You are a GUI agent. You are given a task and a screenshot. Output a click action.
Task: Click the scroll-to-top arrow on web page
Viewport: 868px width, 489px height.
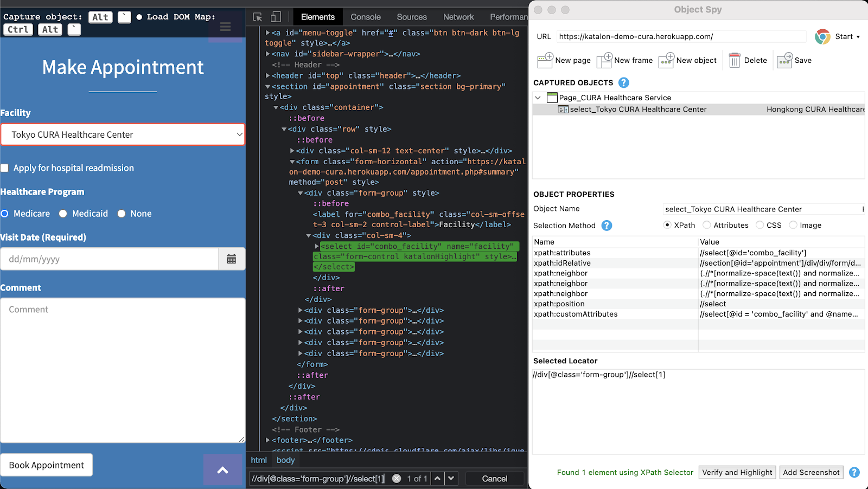pyautogui.click(x=223, y=470)
